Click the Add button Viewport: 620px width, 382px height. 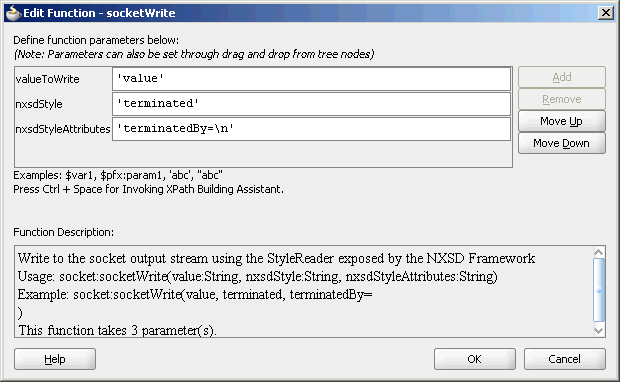coord(562,77)
